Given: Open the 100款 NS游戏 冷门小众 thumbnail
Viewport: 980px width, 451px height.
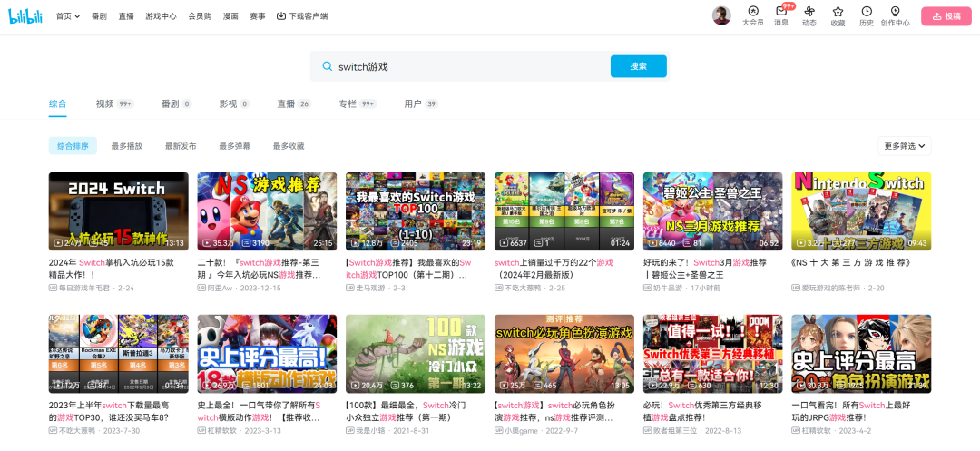Looking at the screenshot, I should pos(416,354).
